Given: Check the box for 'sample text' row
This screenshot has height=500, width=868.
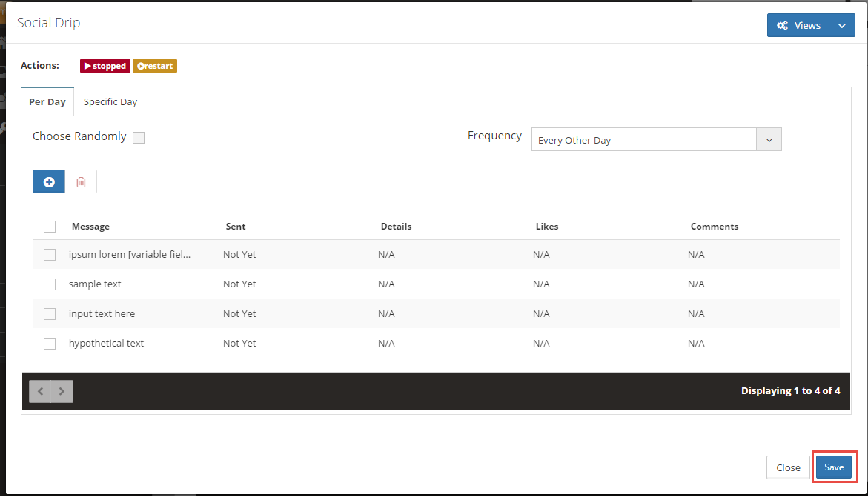Looking at the screenshot, I should click(50, 284).
